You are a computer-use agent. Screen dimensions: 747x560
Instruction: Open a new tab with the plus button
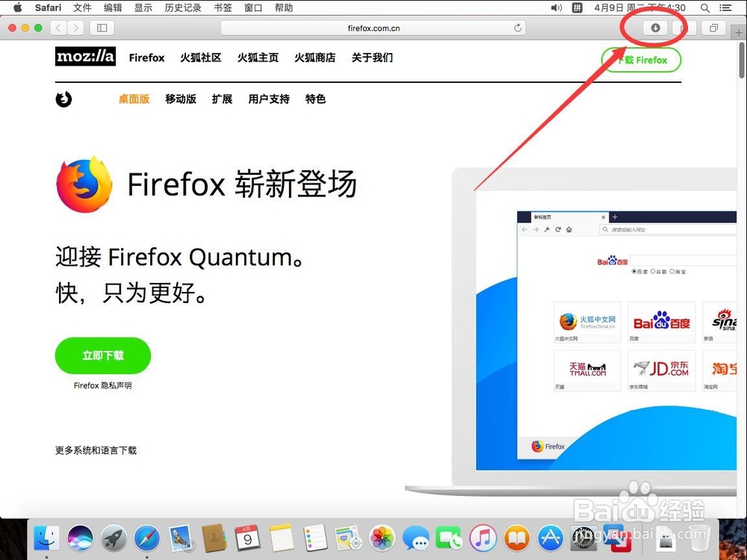coord(739,32)
